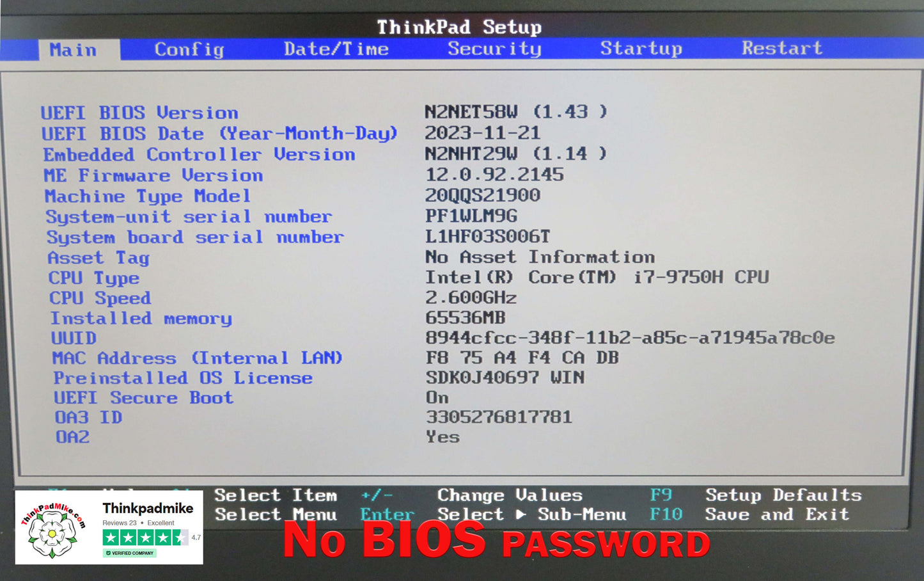Viewport: 924px width, 581px height.
Task: Click the UEFI BIOS Version label
Action: click(x=139, y=113)
